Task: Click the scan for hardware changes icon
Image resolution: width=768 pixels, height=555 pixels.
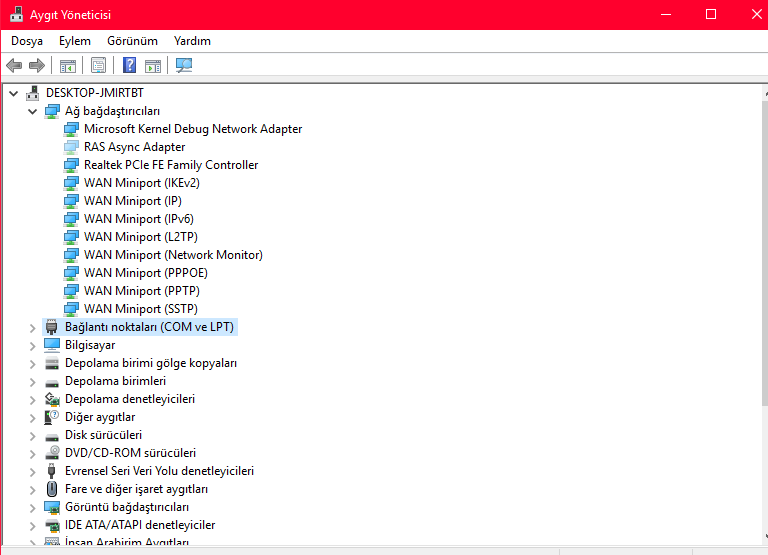Action: pyautogui.click(x=184, y=66)
